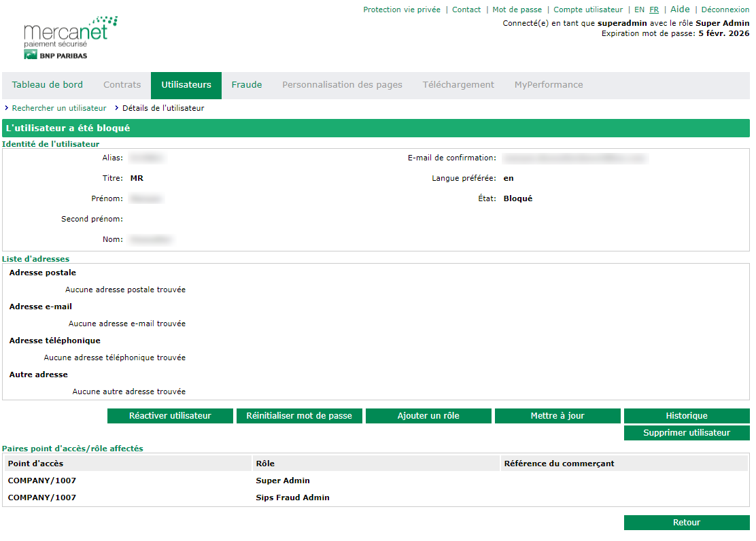756x541 pixels.
Task: Click Supprimer utilisateur button
Action: coord(687,433)
